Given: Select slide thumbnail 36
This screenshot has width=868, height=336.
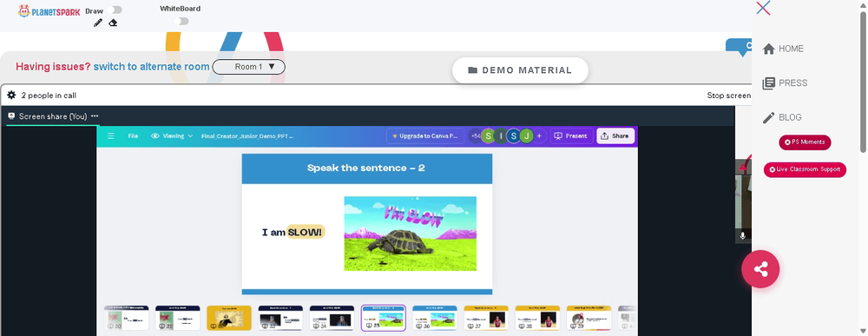Looking at the screenshot, I should tap(435, 318).
